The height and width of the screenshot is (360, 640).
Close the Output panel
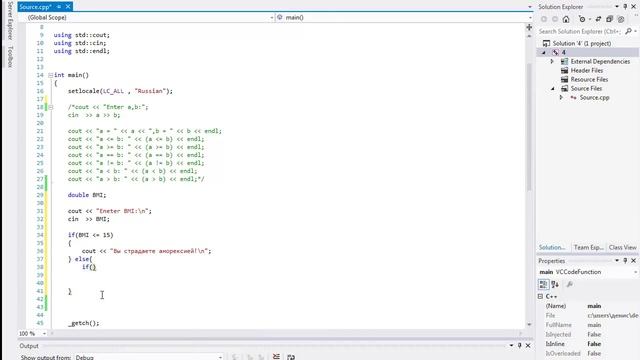tap(528, 345)
